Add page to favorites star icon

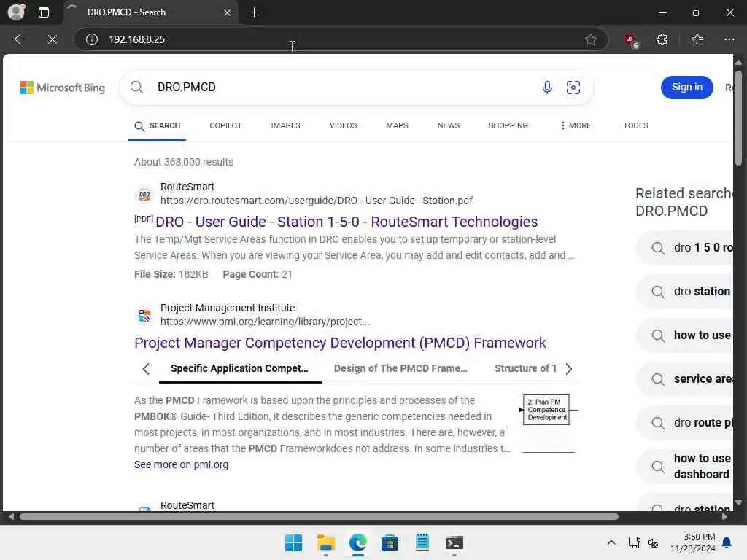point(591,39)
